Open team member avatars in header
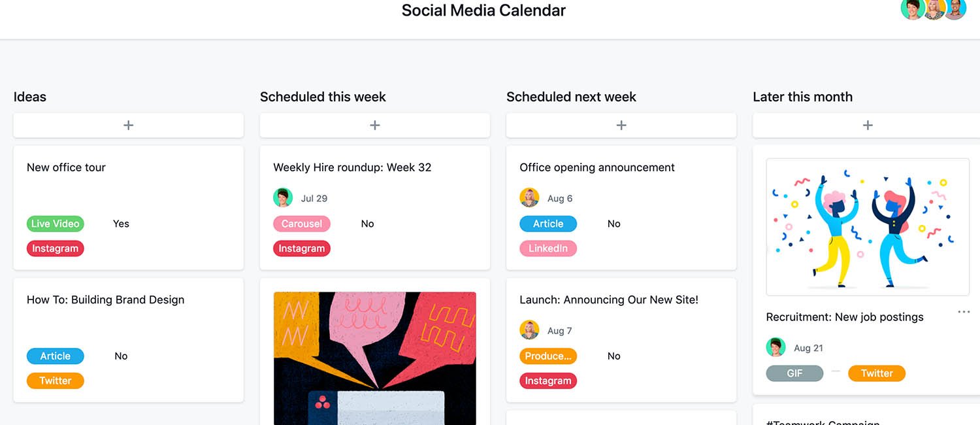 click(933, 9)
